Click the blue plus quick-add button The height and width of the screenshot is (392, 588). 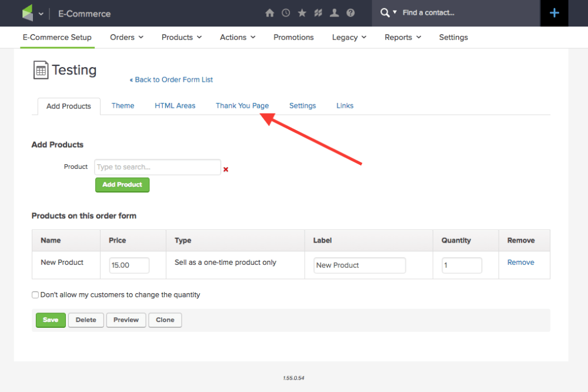[554, 13]
